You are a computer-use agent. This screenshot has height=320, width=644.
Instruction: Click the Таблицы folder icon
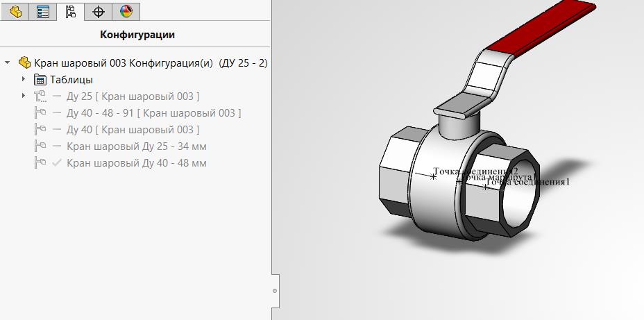point(40,79)
